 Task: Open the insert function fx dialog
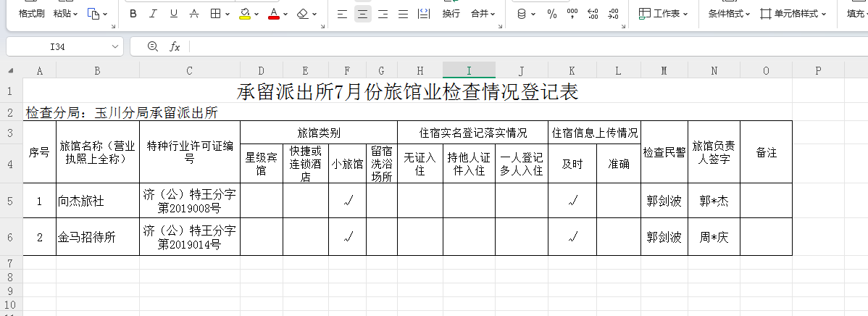(x=175, y=47)
